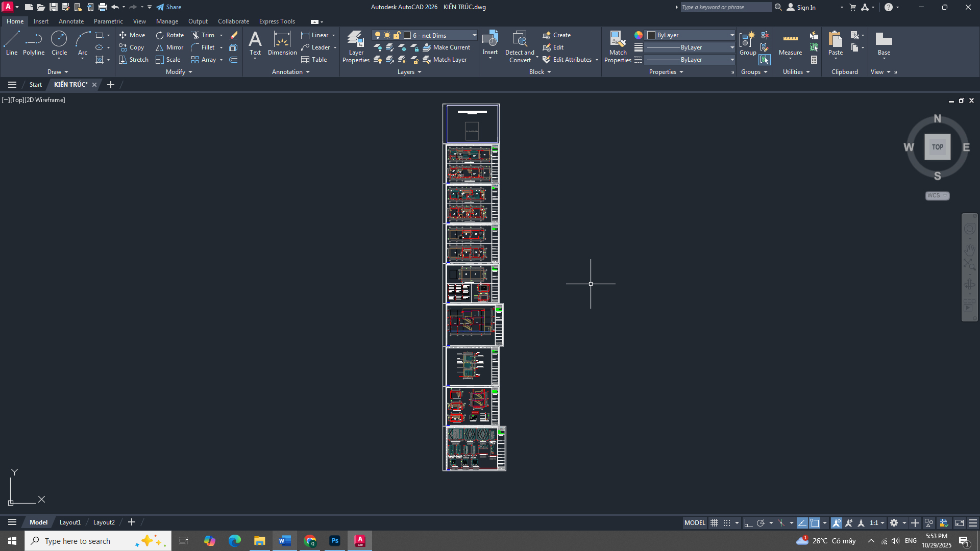This screenshot has width=980, height=551.
Task: Switch to the Annotate ribbon tab
Action: click(x=71, y=21)
